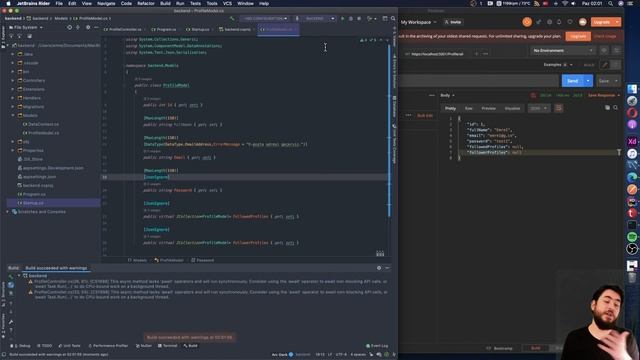
Task: Click the green Run icon in toolbar
Action: click(x=342, y=18)
